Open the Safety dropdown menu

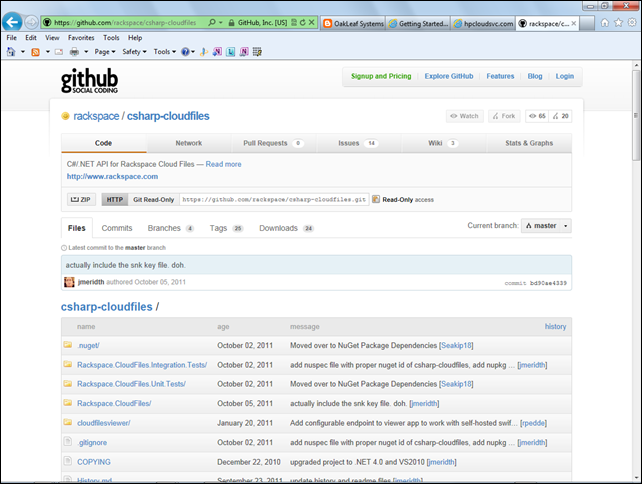click(134, 52)
